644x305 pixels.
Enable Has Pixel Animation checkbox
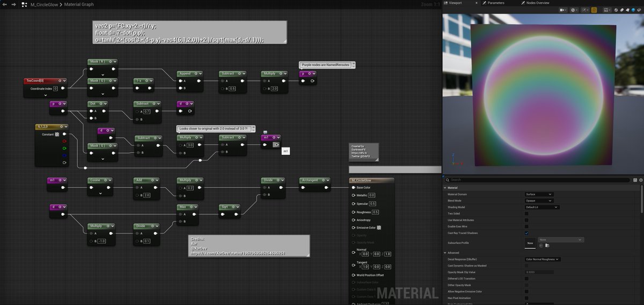pos(526,298)
